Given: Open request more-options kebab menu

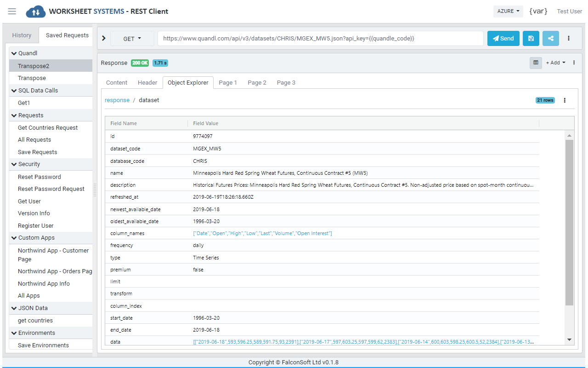Looking at the screenshot, I should pos(569,39).
